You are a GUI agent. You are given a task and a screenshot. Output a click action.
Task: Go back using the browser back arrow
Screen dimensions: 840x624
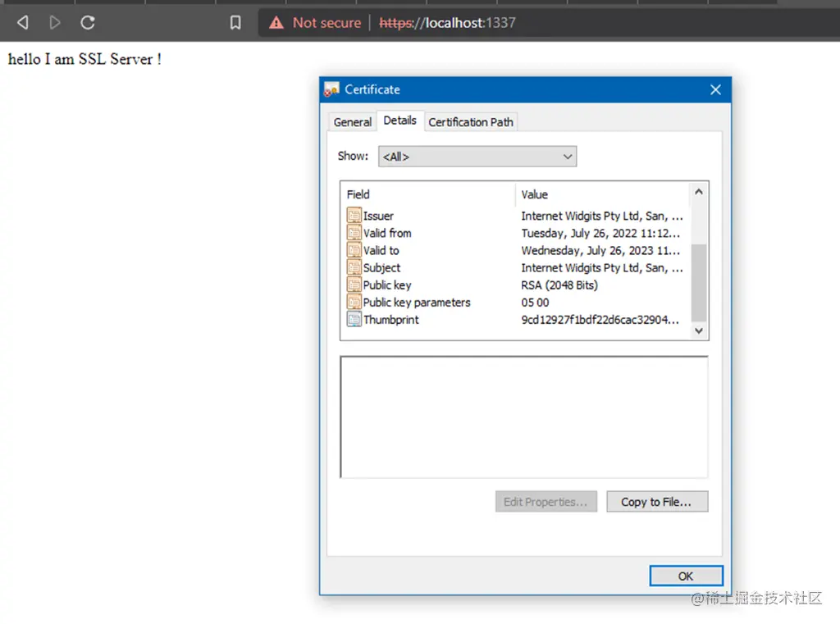point(22,22)
